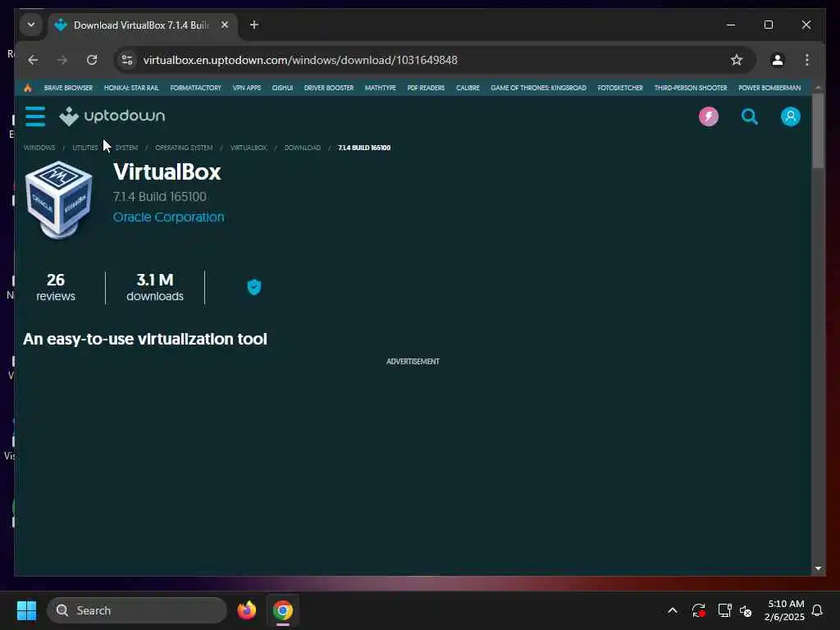Click the VirtualBox title heading
840x630 pixels.
[x=167, y=172]
